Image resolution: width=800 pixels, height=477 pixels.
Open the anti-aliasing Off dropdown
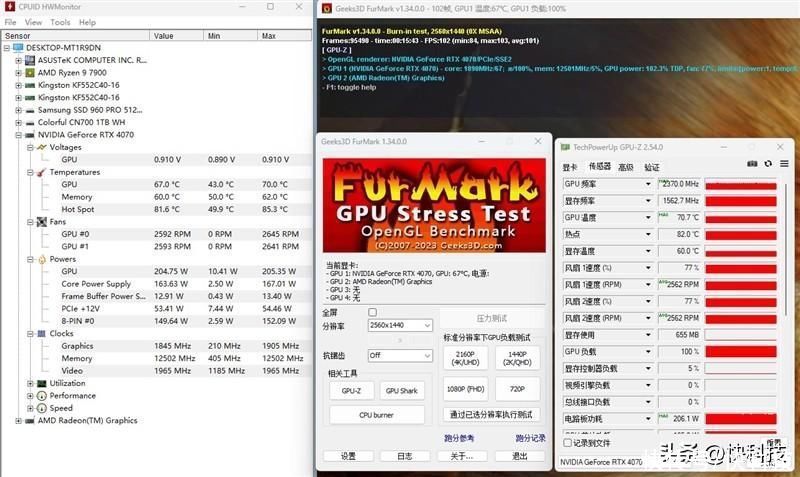point(400,355)
